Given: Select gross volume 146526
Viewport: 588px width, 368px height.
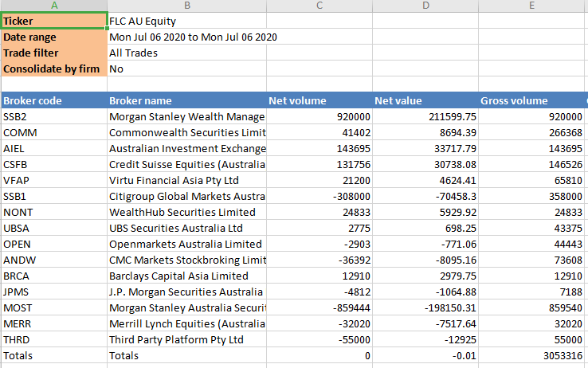Looking at the screenshot, I should click(x=531, y=164).
